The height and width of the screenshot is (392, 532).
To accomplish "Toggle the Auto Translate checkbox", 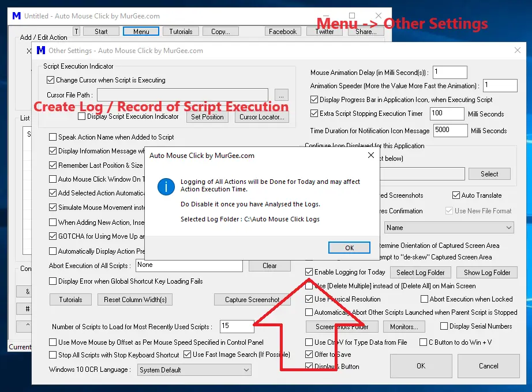I will point(456,195).
